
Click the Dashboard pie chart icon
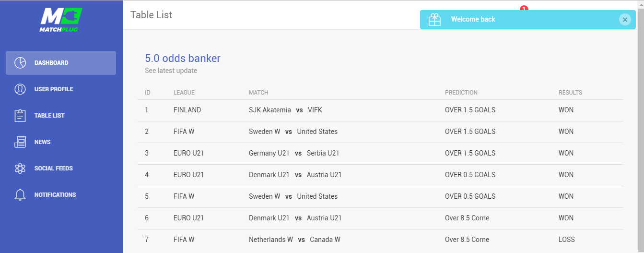(20, 63)
